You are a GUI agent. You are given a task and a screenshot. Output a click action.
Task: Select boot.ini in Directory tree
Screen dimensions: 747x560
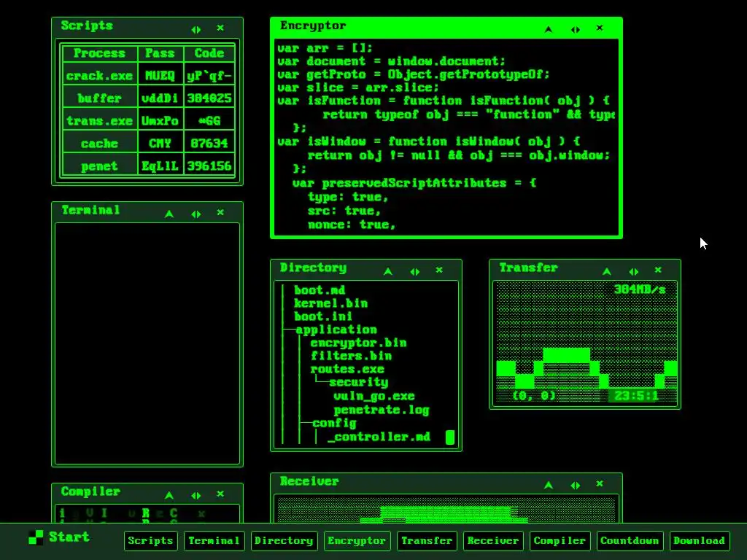tap(323, 316)
